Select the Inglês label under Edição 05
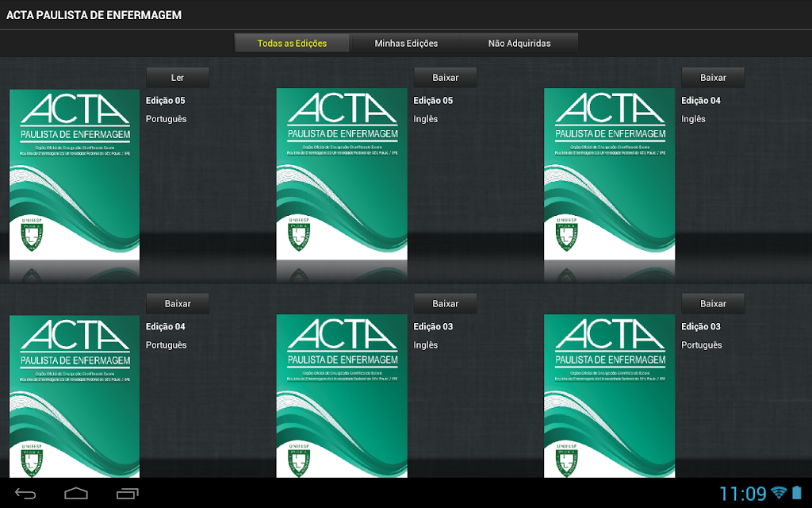This screenshot has height=508, width=812. pos(425,119)
